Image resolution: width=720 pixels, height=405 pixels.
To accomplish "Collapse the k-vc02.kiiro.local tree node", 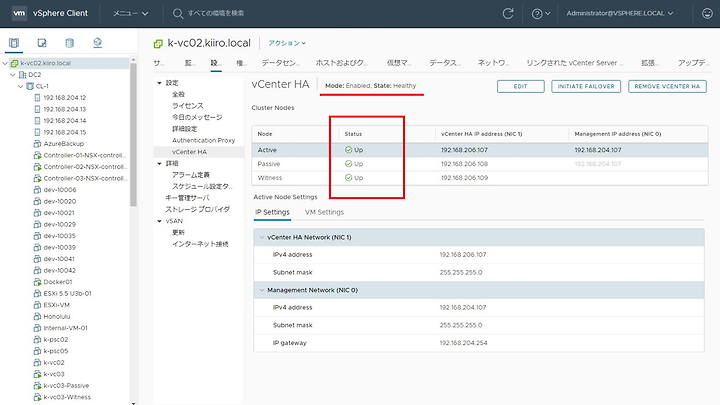I will [5, 63].
